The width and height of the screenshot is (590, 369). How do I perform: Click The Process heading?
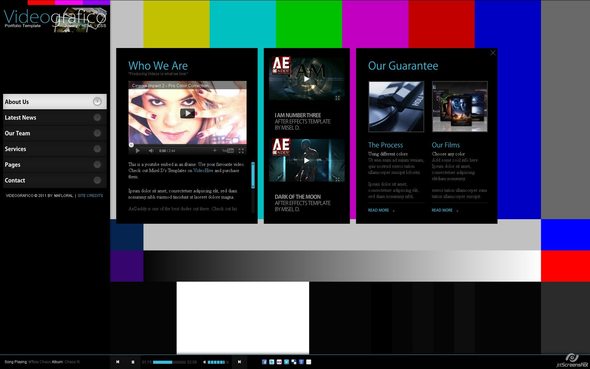point(385,145)
